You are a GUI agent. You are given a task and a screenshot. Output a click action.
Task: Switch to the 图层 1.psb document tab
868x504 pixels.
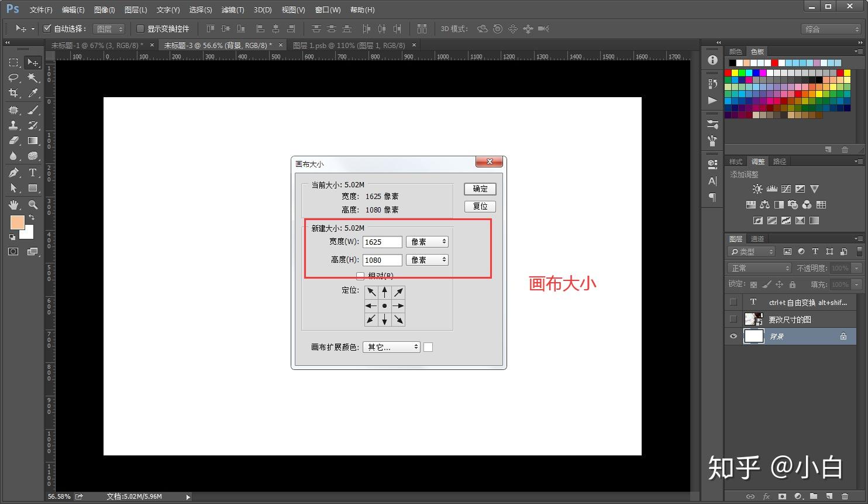[x=349, y=45]
